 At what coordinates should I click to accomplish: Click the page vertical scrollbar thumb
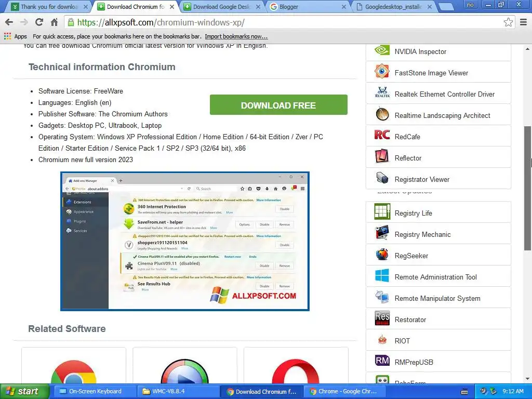527,188
